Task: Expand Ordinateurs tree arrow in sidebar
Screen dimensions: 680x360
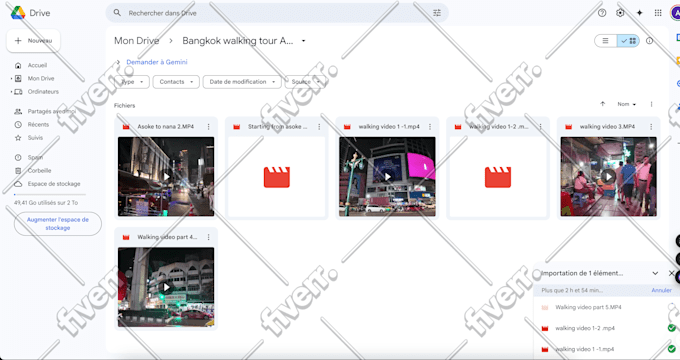Action: [x=11, y=92]
